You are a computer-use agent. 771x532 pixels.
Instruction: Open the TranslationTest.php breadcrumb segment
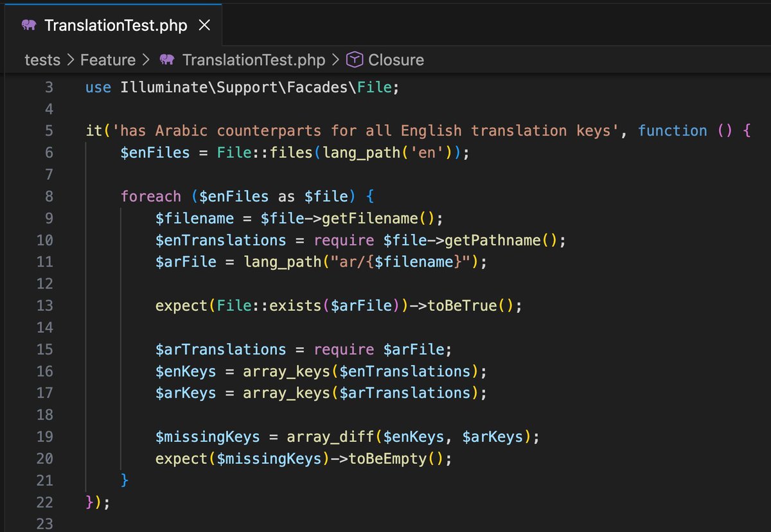(254, 60)
